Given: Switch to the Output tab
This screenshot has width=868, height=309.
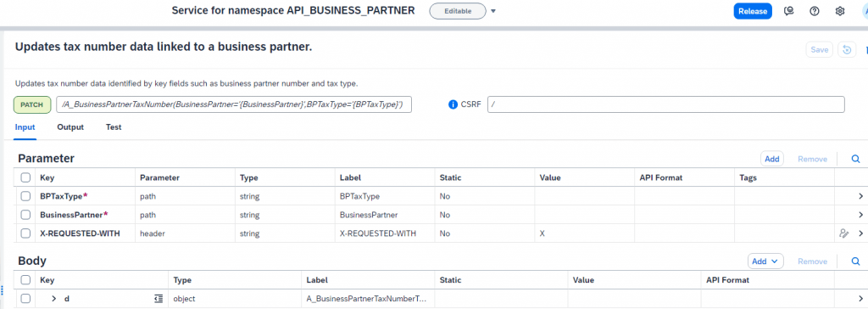Looking at the screenshot, I should pyautogui.click(x=70, y=127).
